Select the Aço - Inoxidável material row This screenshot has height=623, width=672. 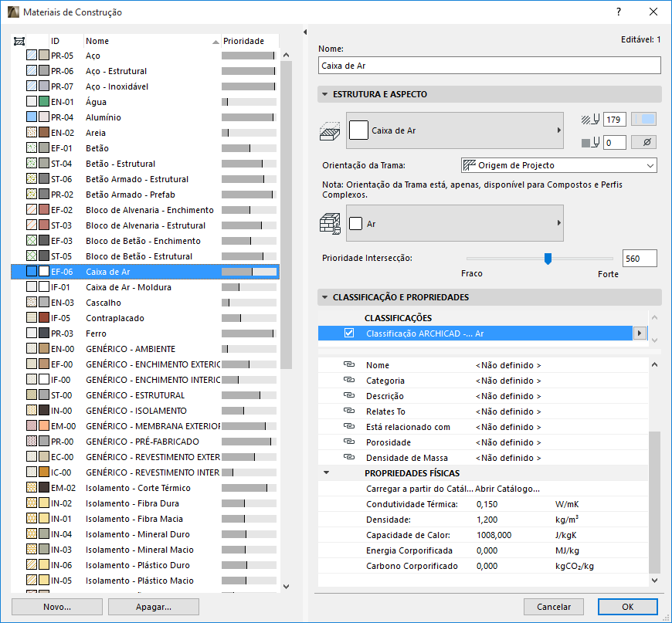click(145, 86)
